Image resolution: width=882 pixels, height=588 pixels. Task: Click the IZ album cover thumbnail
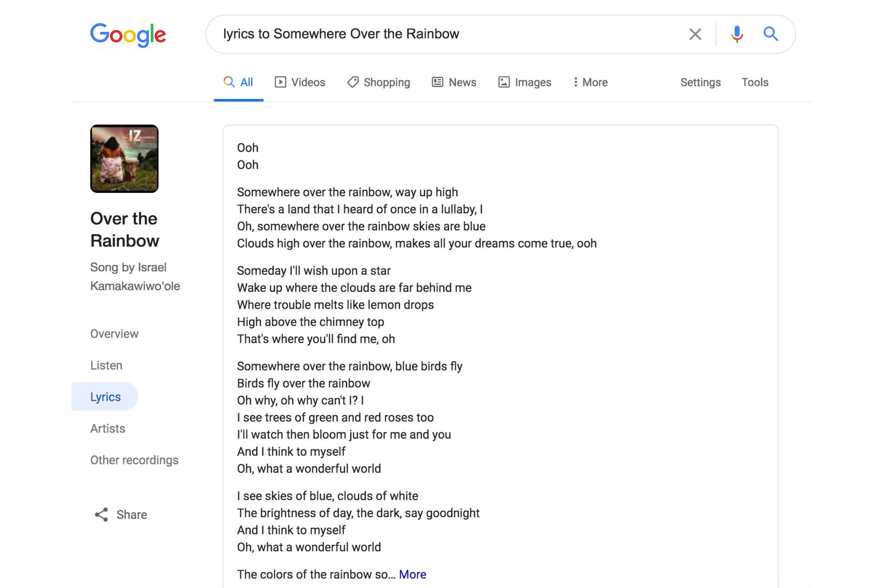125,159
